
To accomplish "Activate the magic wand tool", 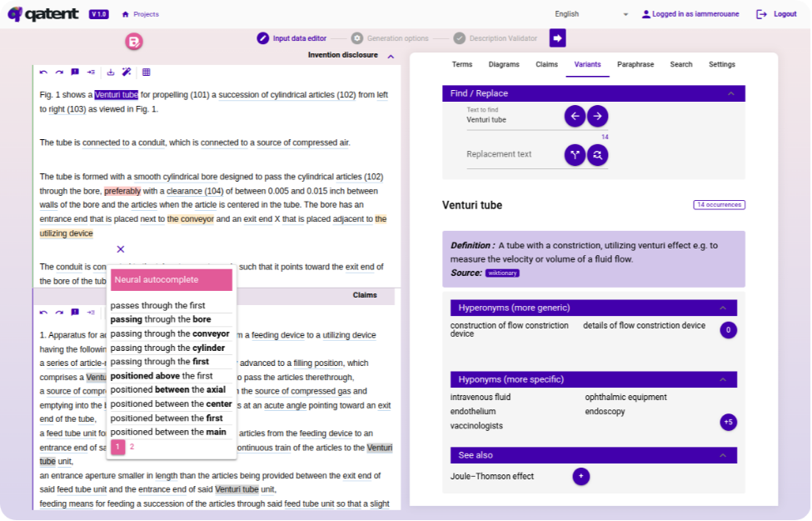I will (x=127, y=73).
